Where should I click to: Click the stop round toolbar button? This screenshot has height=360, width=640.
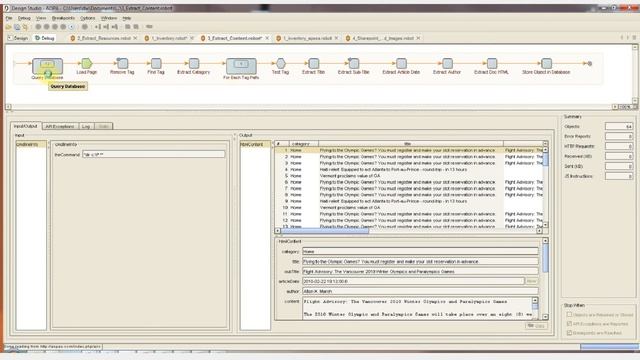pos(84,27)
